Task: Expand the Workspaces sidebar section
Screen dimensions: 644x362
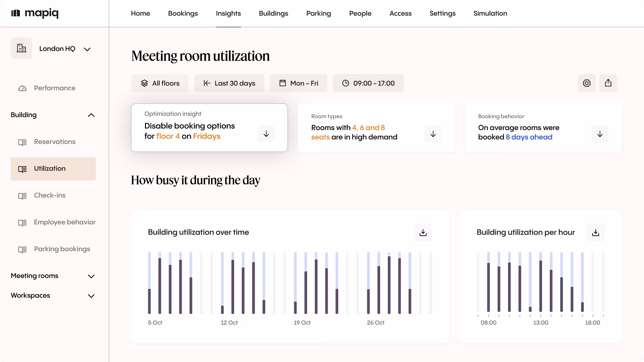Action: (x=91, y=296)
